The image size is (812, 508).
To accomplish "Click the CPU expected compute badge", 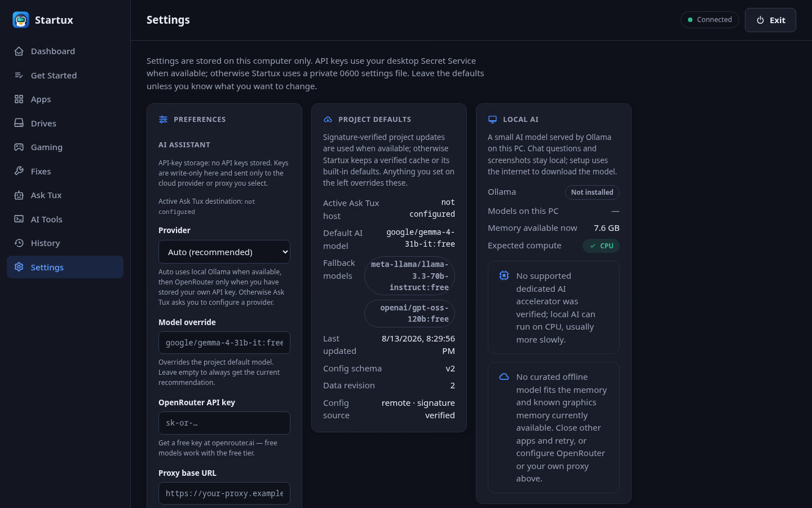I will pos(601,246).
